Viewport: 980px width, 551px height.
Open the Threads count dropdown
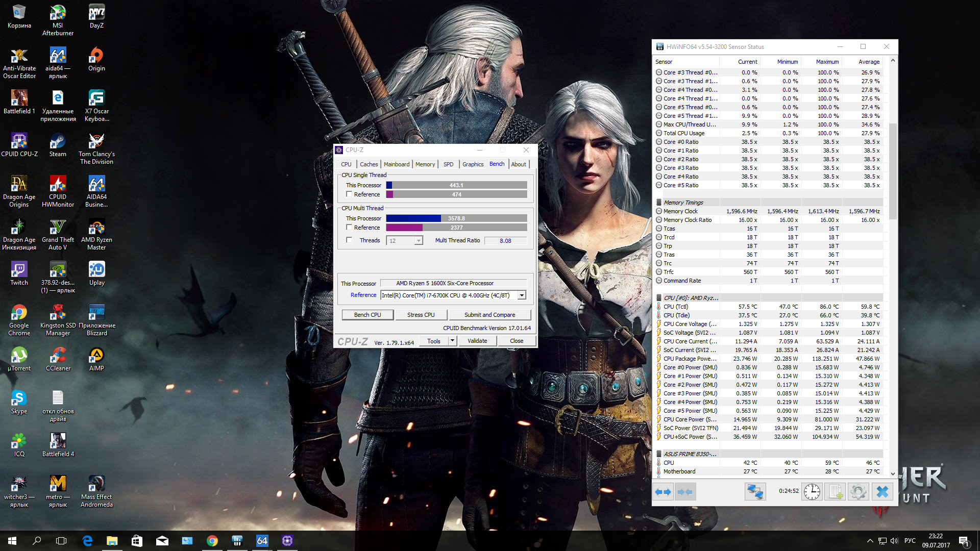pos(419,241)
